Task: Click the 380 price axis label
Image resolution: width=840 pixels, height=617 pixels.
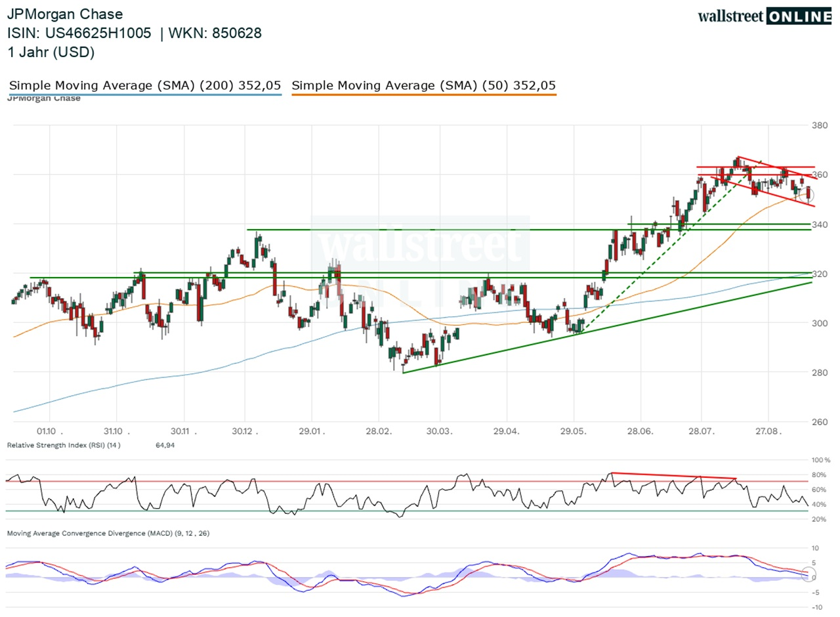Action: [x=821, y=125]
